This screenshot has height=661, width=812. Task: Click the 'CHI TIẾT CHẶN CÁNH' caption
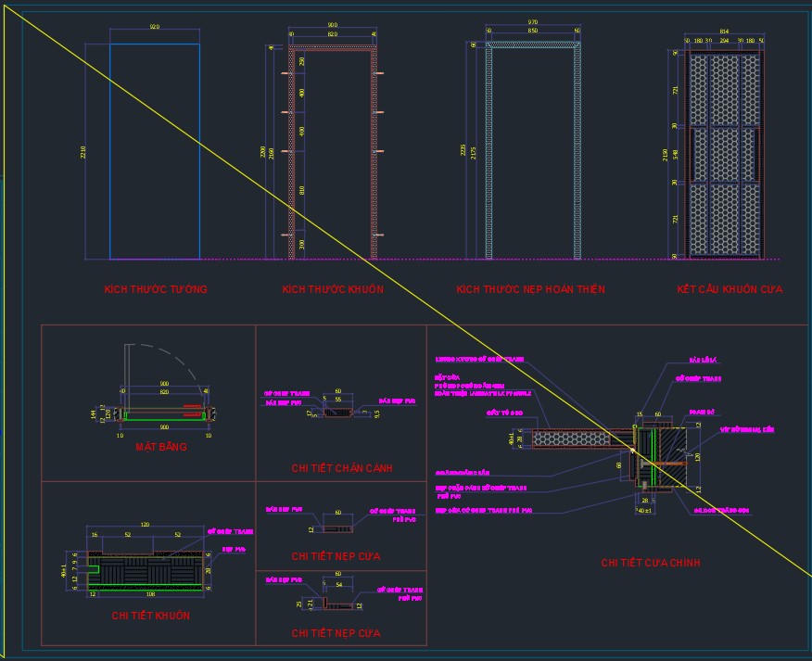click(341, 468)
